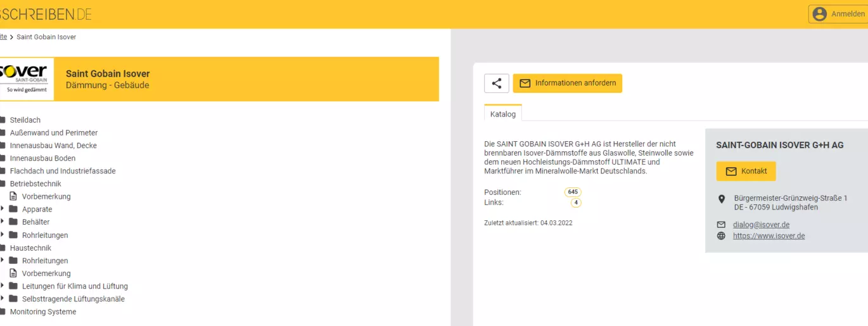Open the https://www.isover.de link
Image resolution: width=868 pixels, height=326 pixels.
[x=769, y=236]
